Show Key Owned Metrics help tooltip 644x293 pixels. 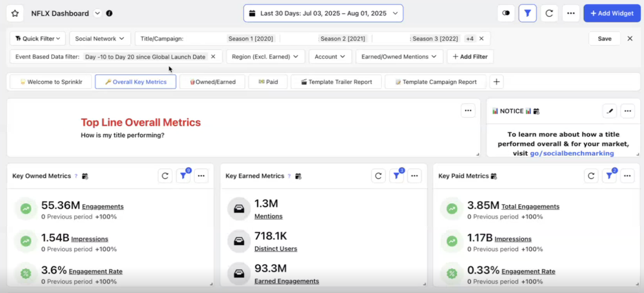tap(76, 176)
